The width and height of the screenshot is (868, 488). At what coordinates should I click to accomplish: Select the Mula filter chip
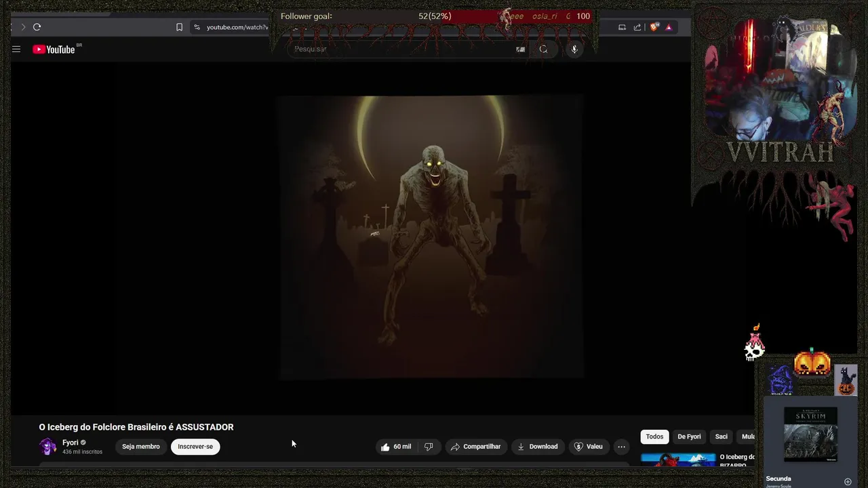click(x=747, y=436)
